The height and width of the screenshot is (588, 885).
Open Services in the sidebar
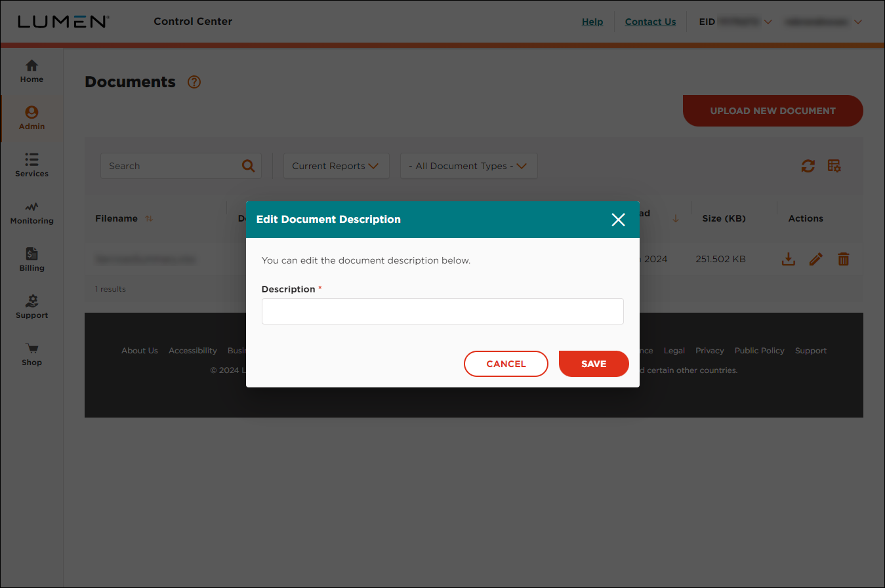tap(31, 166)
